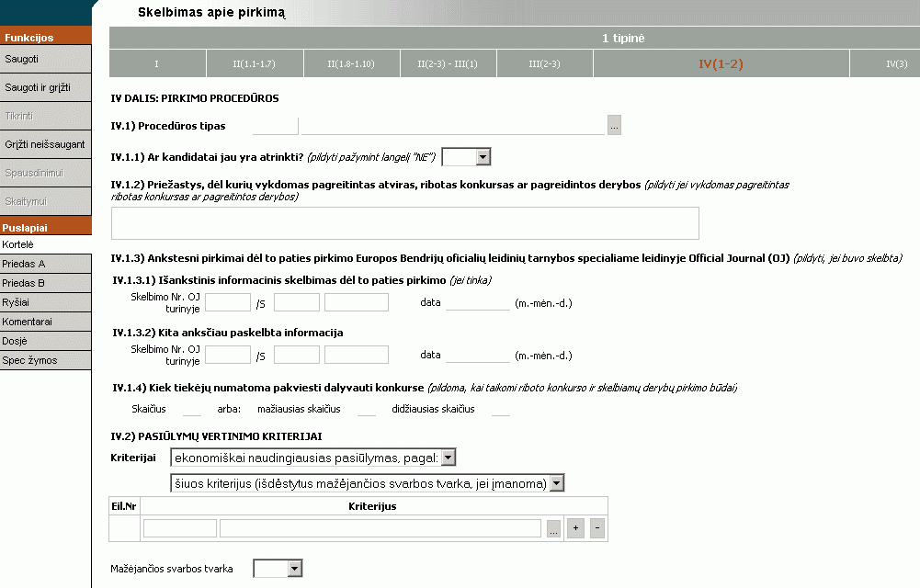The image size is (920, 588).
Task: Select the III(2-3) tab
Action: click(x=545, y=64)
